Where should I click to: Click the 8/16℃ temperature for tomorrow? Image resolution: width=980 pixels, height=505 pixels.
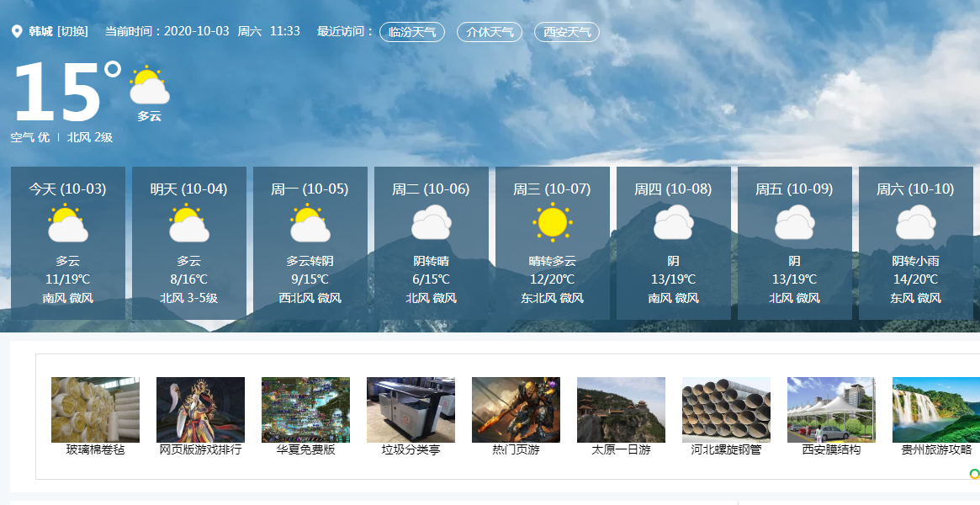[188, 279]
